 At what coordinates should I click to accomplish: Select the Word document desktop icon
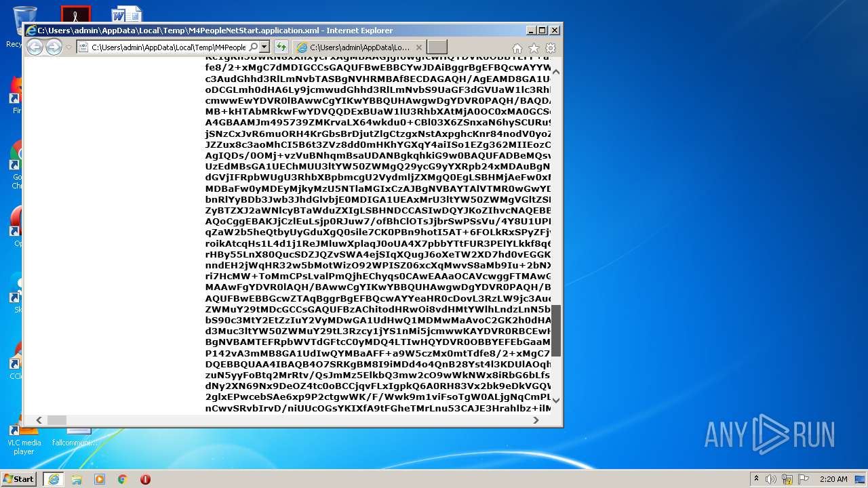[x=126, y=14]
